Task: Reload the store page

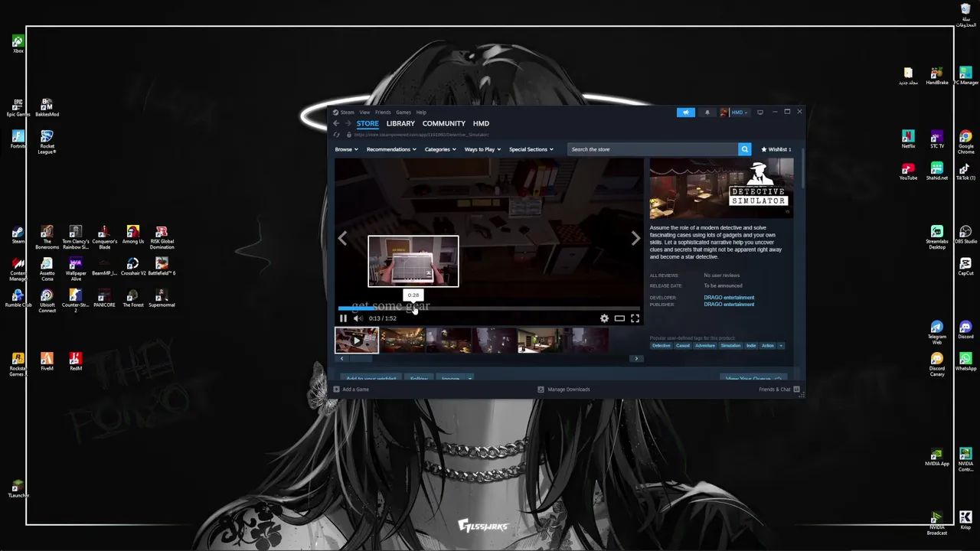Action: click(336, 135)
